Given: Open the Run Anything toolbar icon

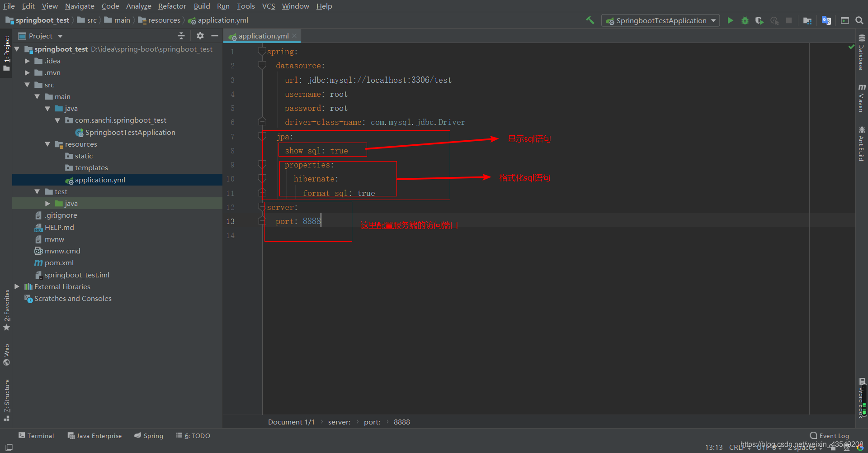Looking at the screenshot, I should pyautogui.click(x=844, y=20).
